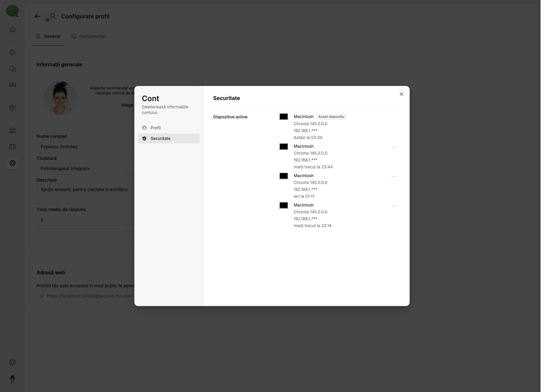Open the chat conversations sidebar icon
Image resolution: width=544 pixels, height=392 pixels.
[13, 69]
